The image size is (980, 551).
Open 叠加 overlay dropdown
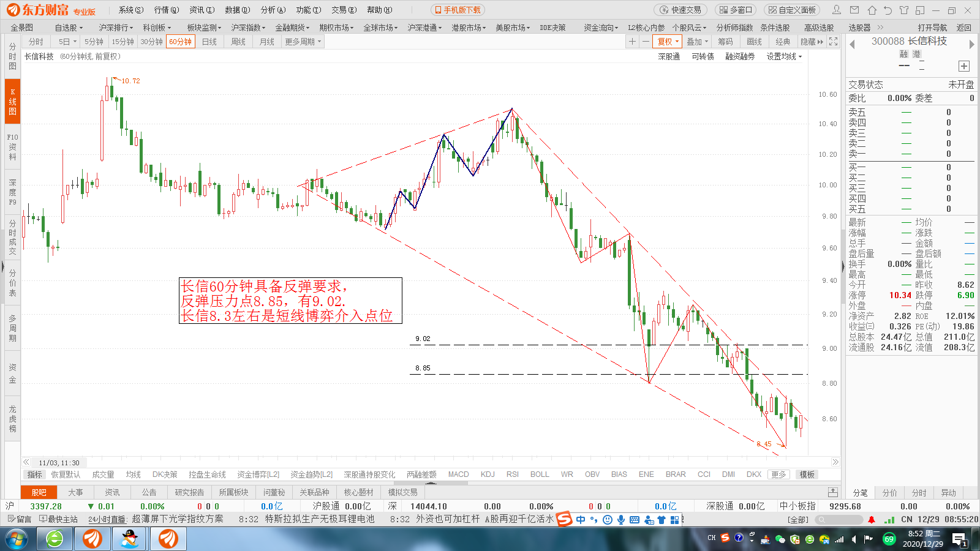click(697, 42)
